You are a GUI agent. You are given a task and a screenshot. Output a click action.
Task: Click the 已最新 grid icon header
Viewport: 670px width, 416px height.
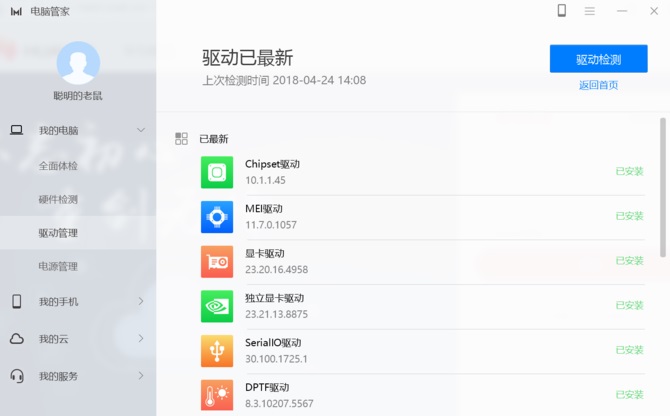click(181, 139)
